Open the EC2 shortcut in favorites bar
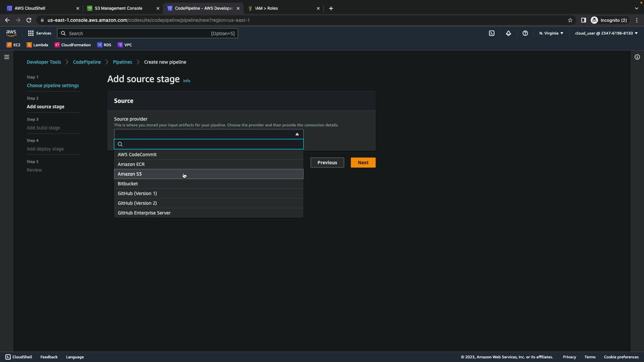Image resolution: width=644 pixels, height=362 pixels. coord(13,45)
